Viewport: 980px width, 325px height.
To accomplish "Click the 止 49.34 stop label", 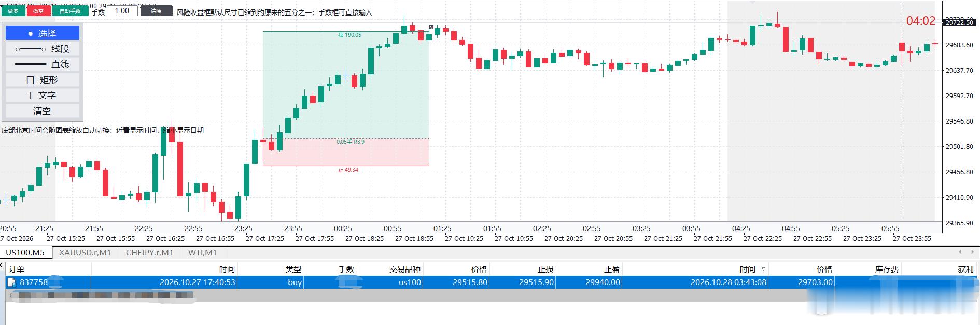I will [x=348, y=170].
